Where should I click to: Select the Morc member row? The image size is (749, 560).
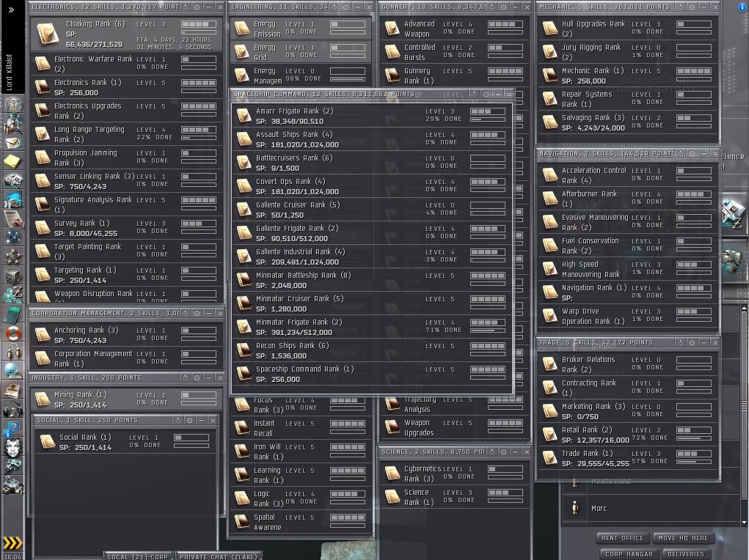(x=650, y=508)
